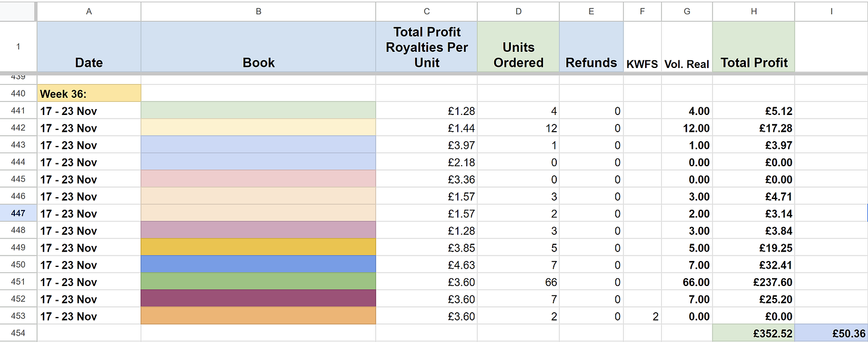Select the £19.25 profit cell
868x342 pixels.
[754, 248]
